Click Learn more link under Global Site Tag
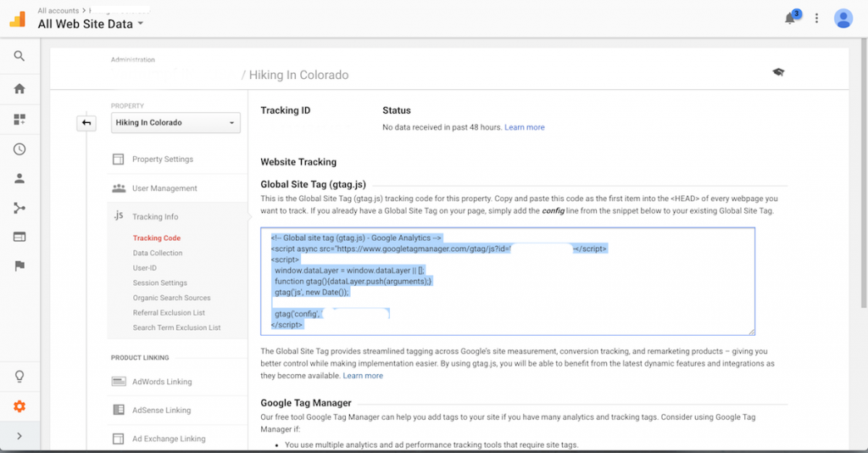868x453 pixels. point(363,376)
